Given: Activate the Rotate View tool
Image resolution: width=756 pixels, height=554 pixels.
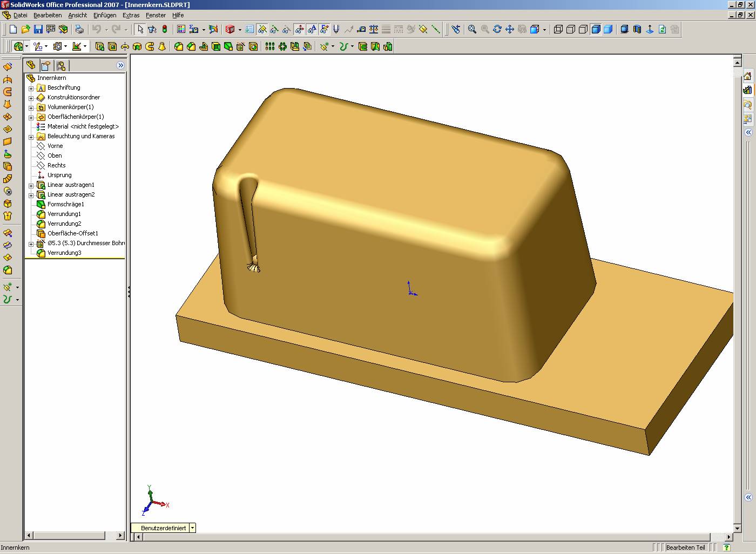Looking at the screenshot, I should pyautogui.click(x=497, y=29).
